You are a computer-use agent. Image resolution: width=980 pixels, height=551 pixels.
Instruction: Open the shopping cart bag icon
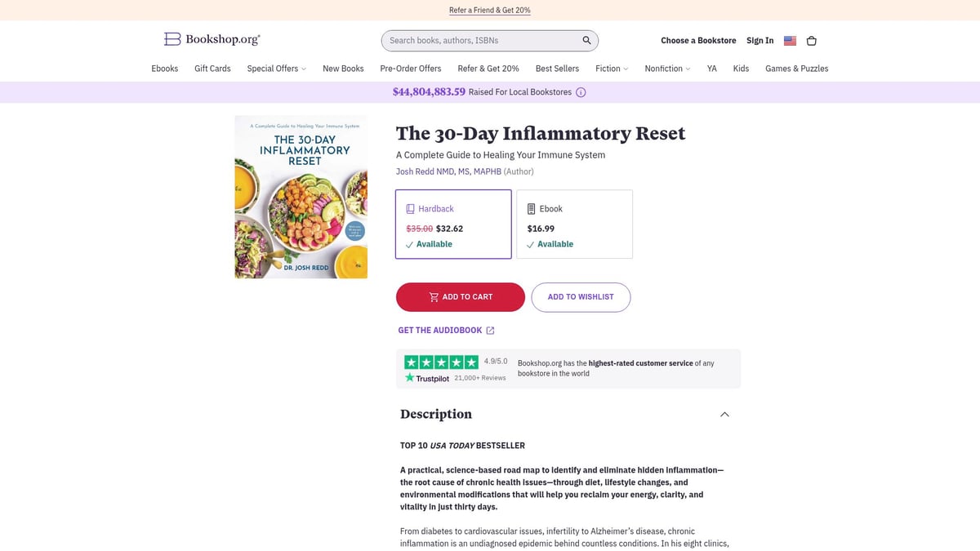(x=811, y=40)
